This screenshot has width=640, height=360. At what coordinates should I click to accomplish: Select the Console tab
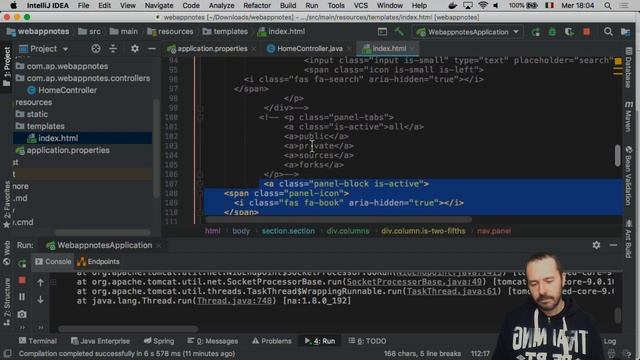(53, 262)
